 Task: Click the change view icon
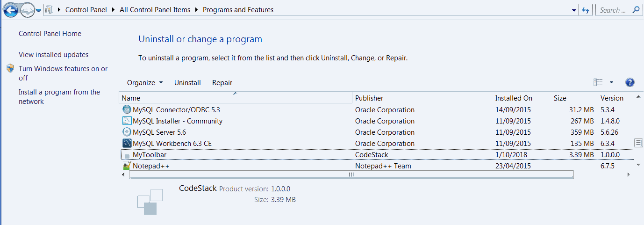(x=598, y=82)
